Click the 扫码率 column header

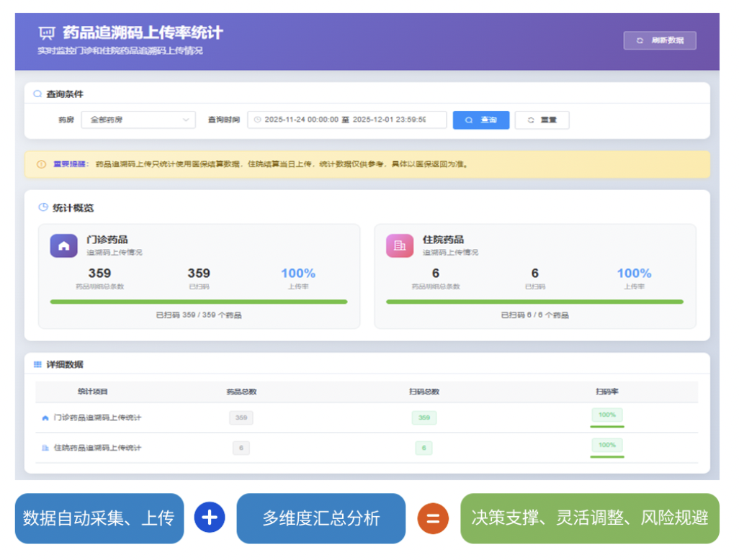pyautogui.click(x=606, y=392)
